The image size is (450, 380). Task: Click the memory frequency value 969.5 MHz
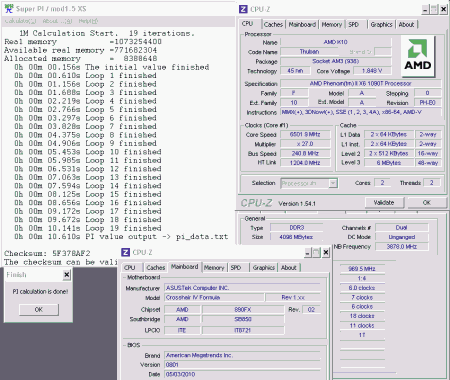coord(362,269)
